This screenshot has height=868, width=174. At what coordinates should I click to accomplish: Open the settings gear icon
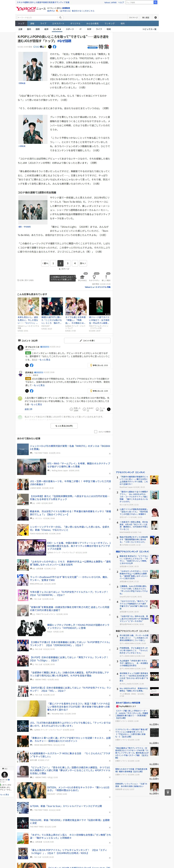tap(155, 18)
